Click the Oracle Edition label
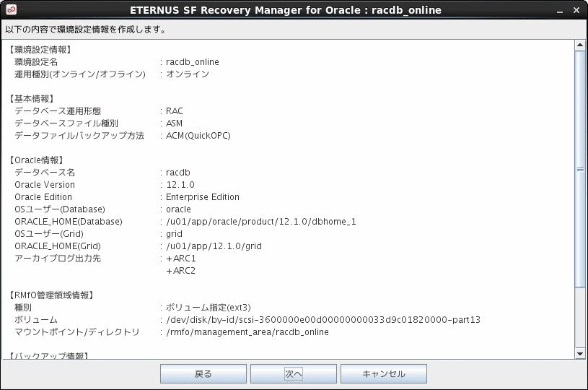 (43, 197)
